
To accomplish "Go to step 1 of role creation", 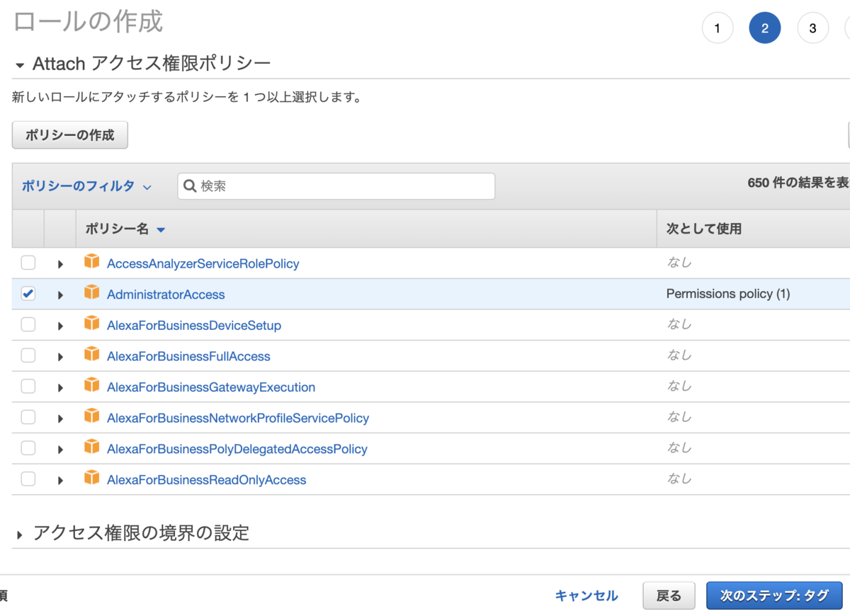I will 718,28.
